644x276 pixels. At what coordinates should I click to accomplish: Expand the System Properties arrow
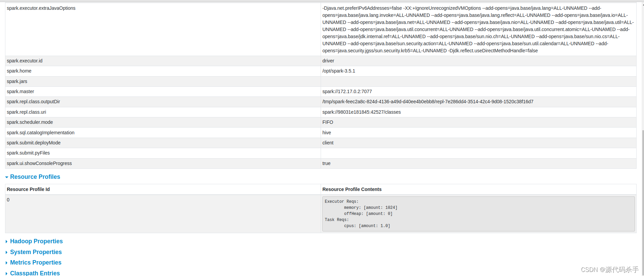6,252
